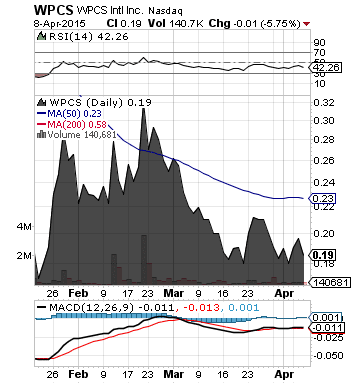Click the Feb label below MACD panel
This screenshot has height=384, width=360.
[x=78, y=374]
